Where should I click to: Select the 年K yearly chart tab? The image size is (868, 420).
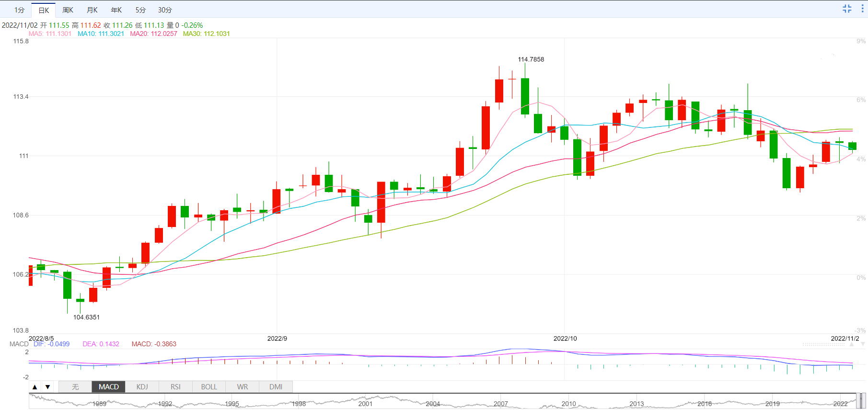click(x=116, y=10)
